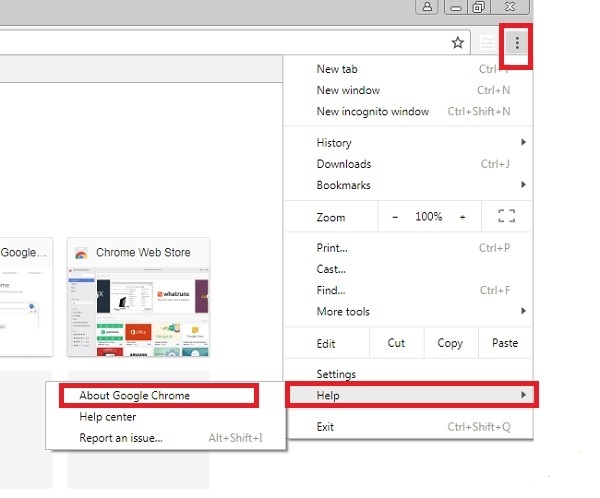
Task: Open the partially visible Google tile
Action: pyautogui.click(x=26, y=297)
